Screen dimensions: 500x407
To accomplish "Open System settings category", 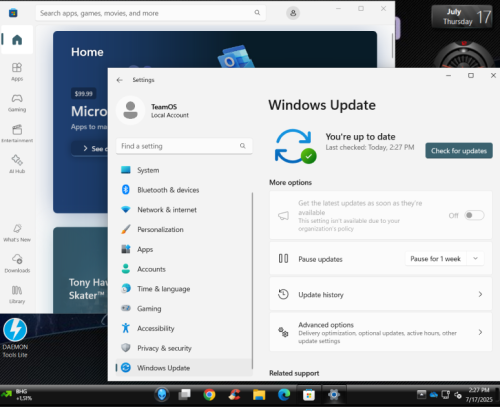I will [x=184, y=170].
